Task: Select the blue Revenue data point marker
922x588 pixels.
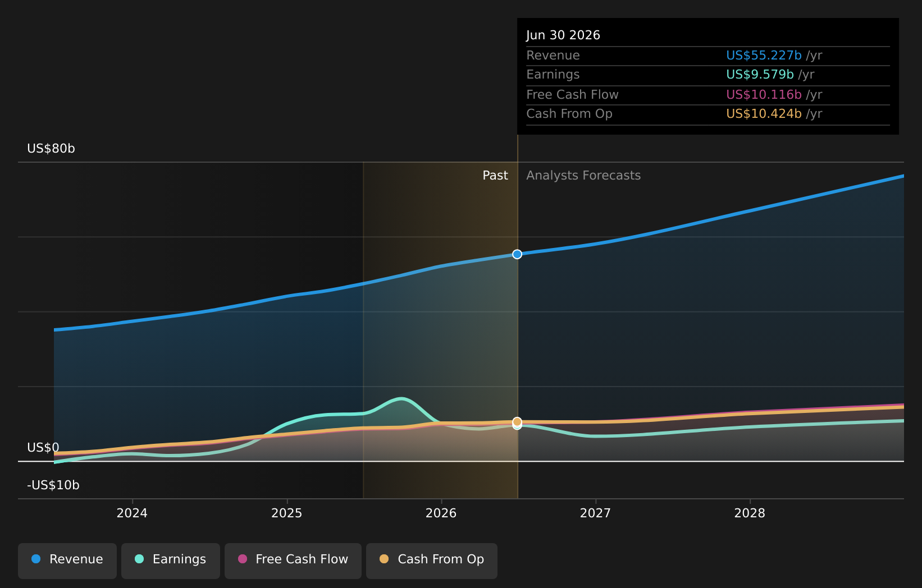Action: pos(517,254)
